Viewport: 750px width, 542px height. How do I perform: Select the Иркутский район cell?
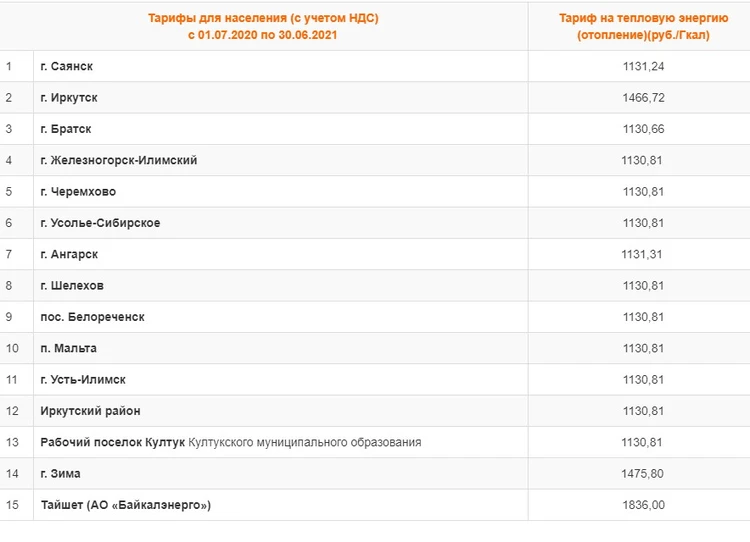point(90,411)
